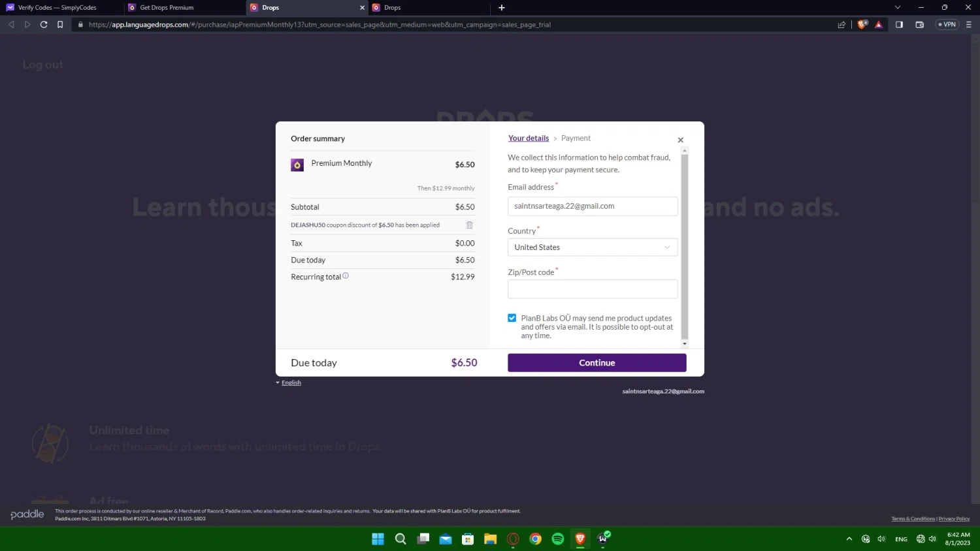
Task: Show hidden system tray icons chevron
Action: pyautogui.click(x=849, y=539)
